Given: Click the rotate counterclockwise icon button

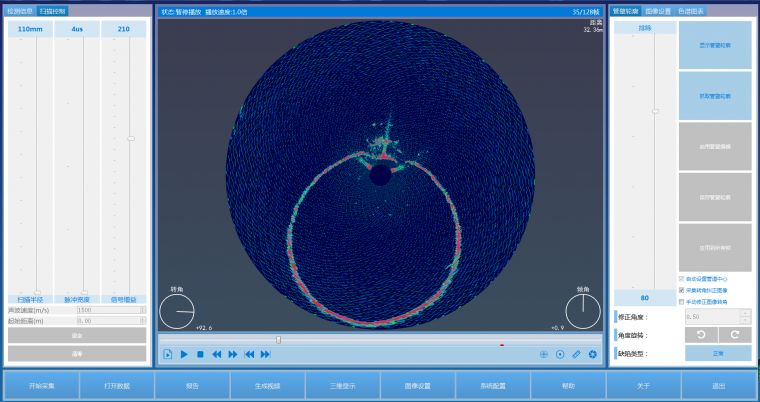Looking at the screenshot, I should point(701,334).
